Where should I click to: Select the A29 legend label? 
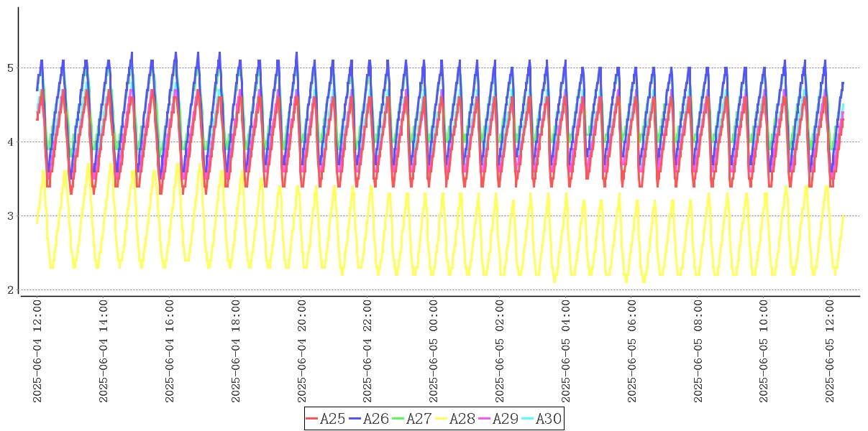(505, 419)
